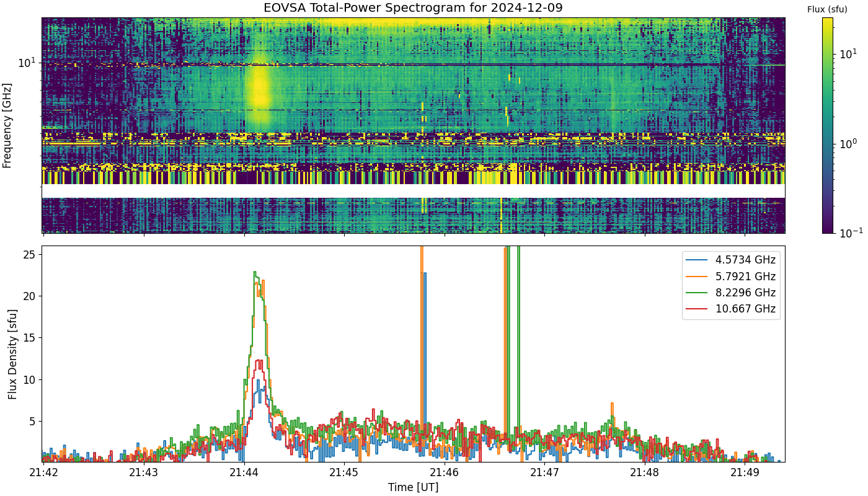Click the Frequency [GHz] axis label
The width and height of the screenshot is (868, 496).
tap(7, 125)
